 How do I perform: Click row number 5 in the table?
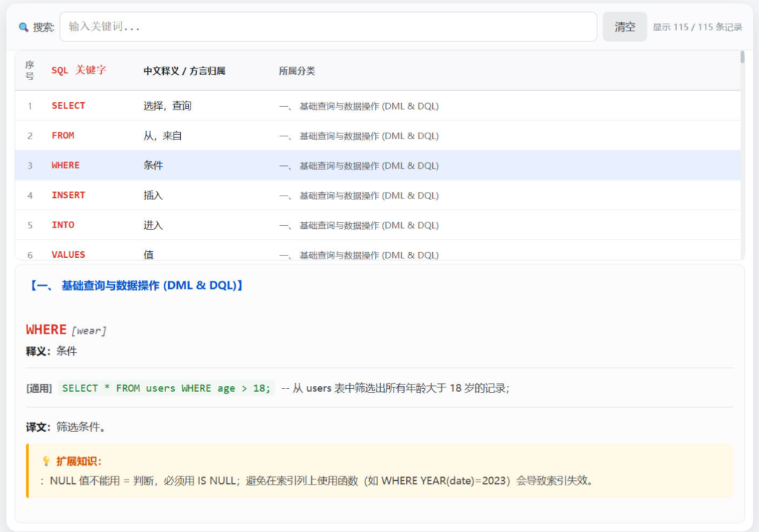[30, 225]
